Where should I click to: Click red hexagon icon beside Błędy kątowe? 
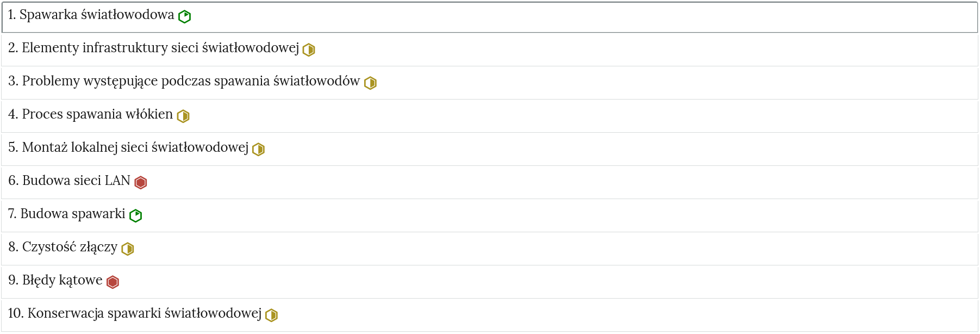pos(113,282)
